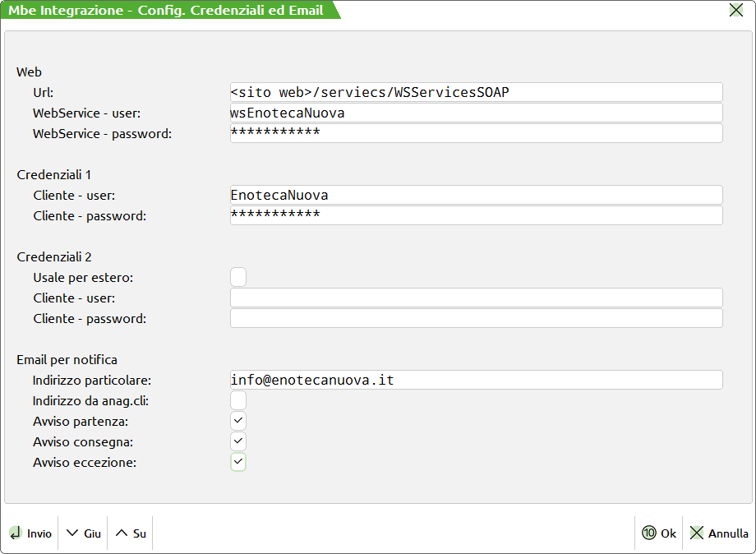756x554 pixels.
Task: Uncheck the Avviso partenza checkbox
Action: pos(238,421)
